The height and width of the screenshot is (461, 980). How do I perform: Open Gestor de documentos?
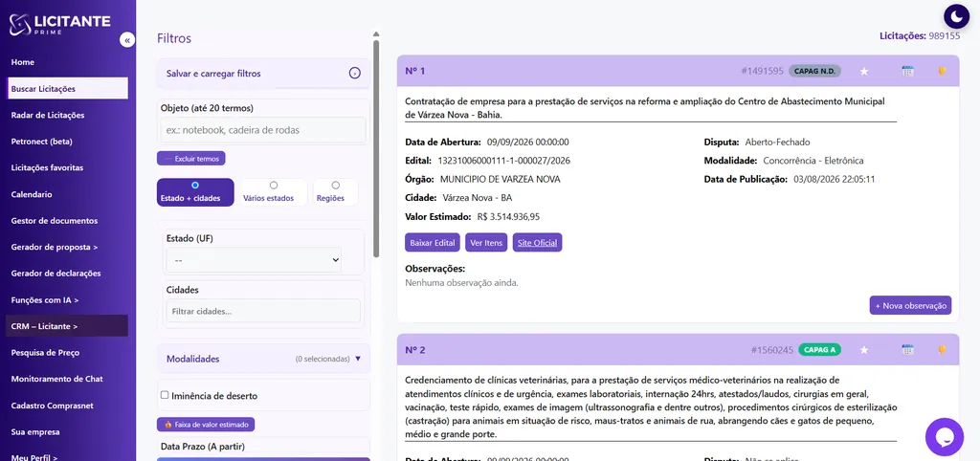coord(55,221)
